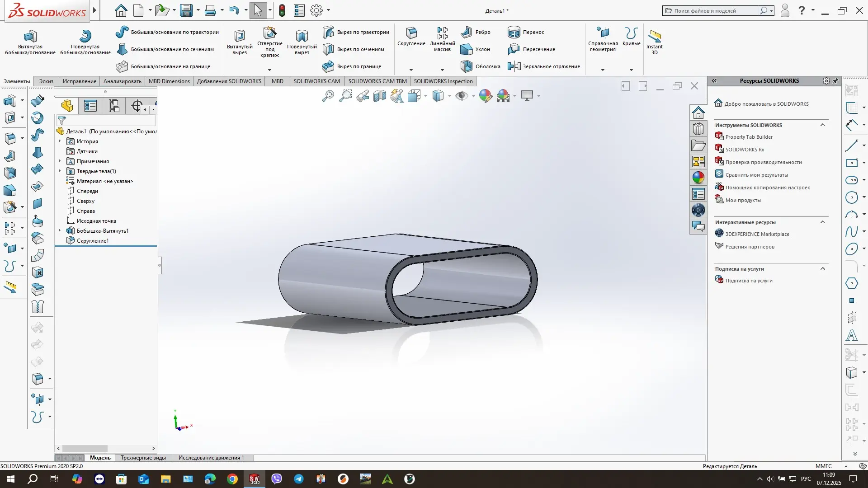868x488 pixels.
Task: Choose Вырез по траектории swept cut
Action: [x=356, y=32]
